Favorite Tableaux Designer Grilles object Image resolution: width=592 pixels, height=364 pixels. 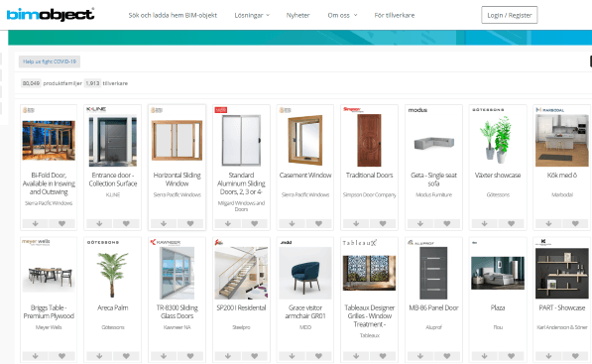tap(383, 356)
